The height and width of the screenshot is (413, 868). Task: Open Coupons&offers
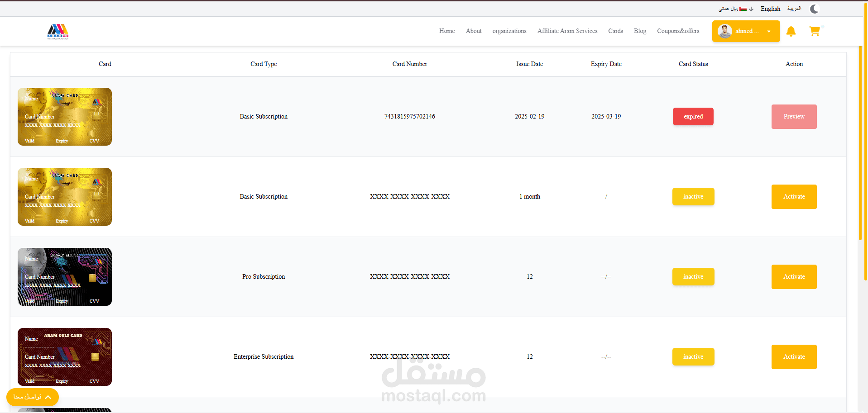click(678, 31)
